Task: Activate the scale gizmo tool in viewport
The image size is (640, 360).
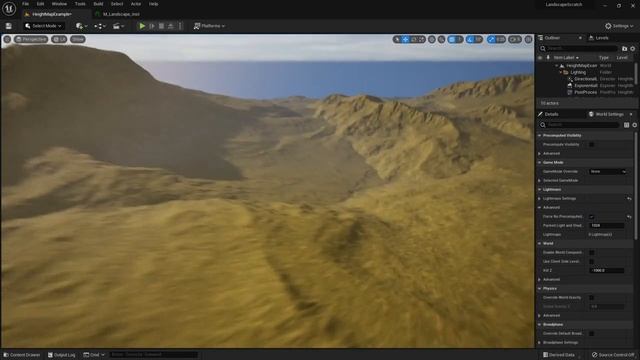Action: tap(422, 39)
